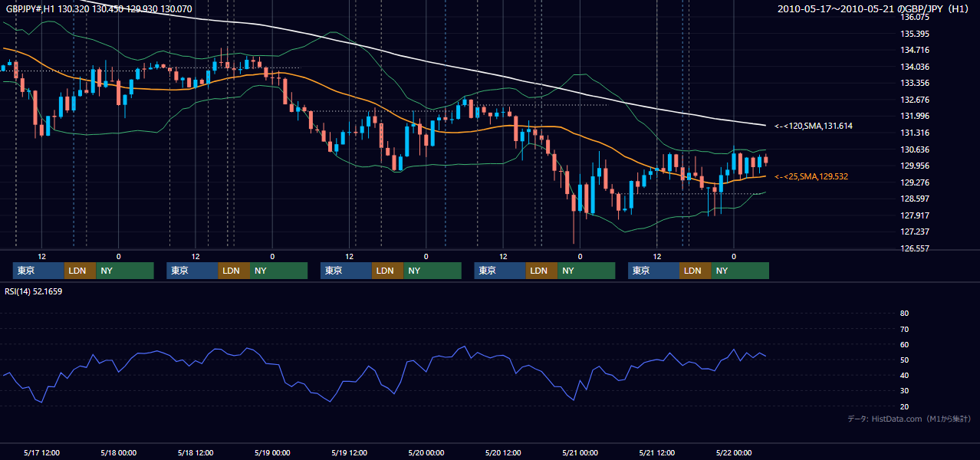Screen dimensions: 980x460
Task: Click the RSI 40 level label
Action: pyautogui.click(x=904, y=376)
